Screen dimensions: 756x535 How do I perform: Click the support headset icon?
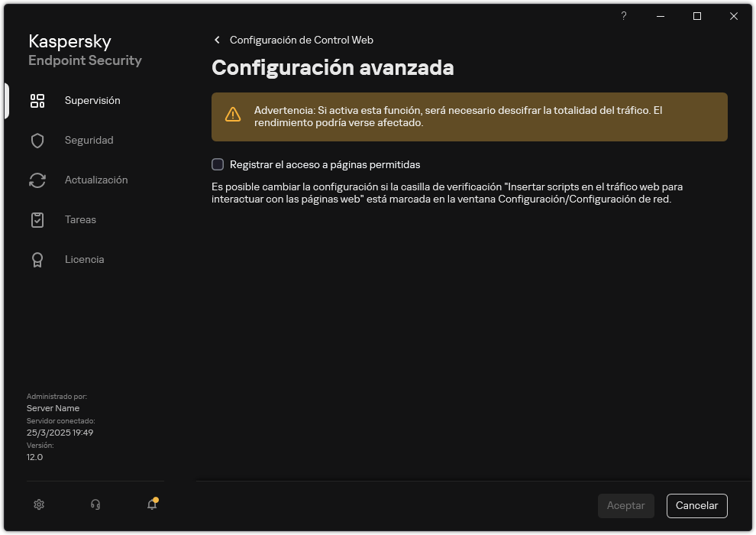(95, 504)
